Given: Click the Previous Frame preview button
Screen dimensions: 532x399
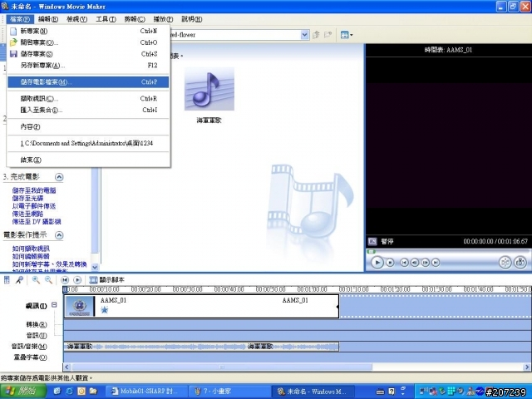Looking at the screenshot, I should pos(415,263).
